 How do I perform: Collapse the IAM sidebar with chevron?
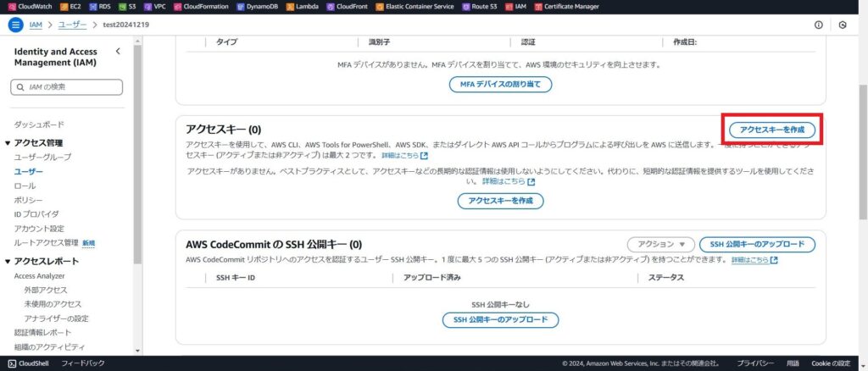click(118, 52)
